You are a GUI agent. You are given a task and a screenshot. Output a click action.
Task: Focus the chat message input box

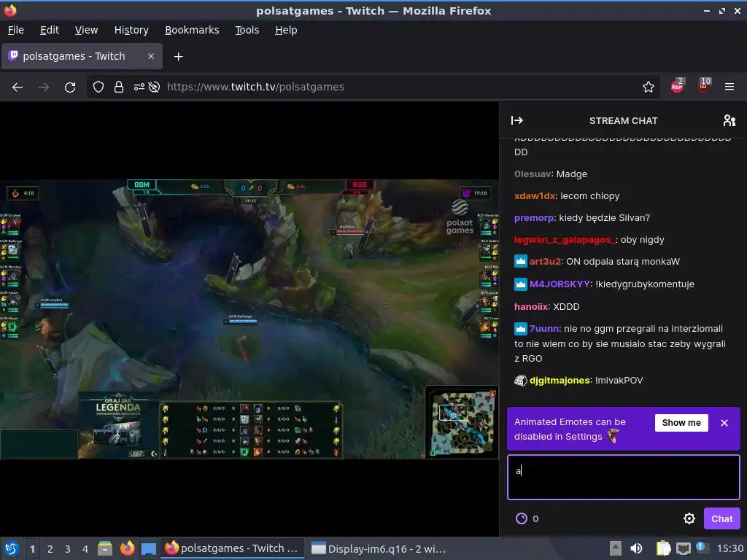(623, 477)
